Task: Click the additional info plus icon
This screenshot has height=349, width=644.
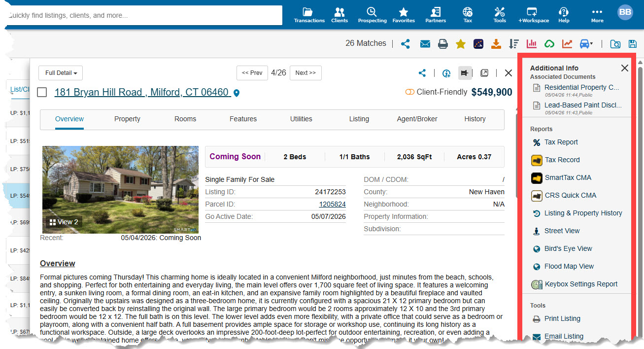Action: [446, 73]
